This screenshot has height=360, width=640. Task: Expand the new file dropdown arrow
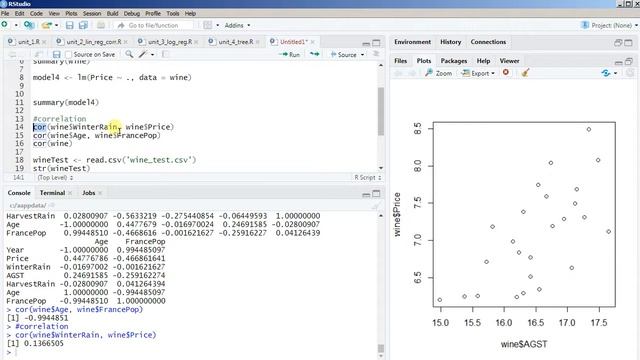pos(16,25)
